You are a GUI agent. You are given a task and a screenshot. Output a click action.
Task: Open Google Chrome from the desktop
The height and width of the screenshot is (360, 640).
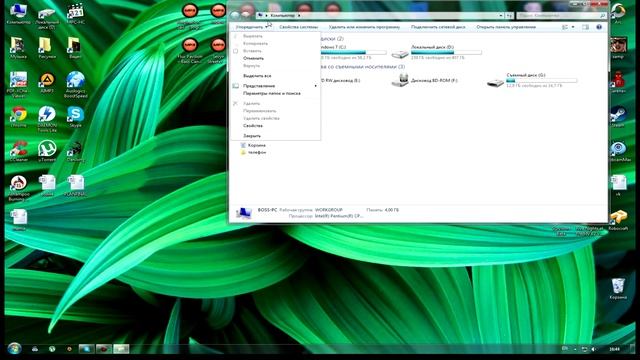tap(18, 117)
